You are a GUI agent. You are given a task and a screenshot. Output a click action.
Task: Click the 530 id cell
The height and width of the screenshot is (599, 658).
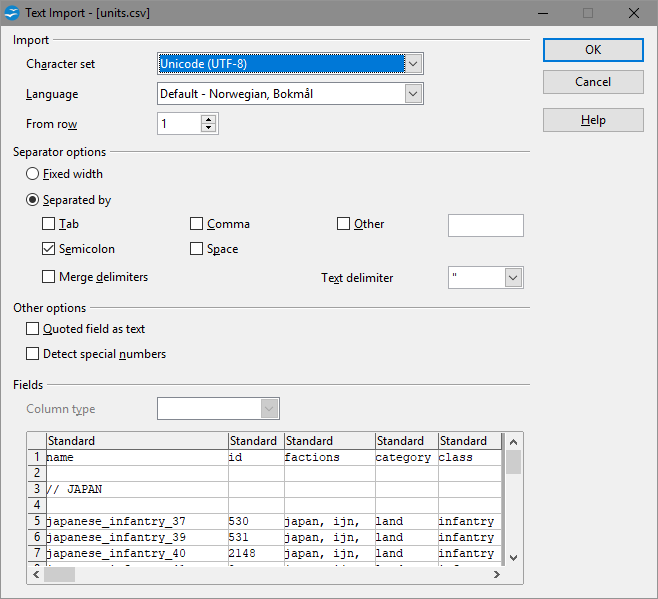(x=256, y=521)
